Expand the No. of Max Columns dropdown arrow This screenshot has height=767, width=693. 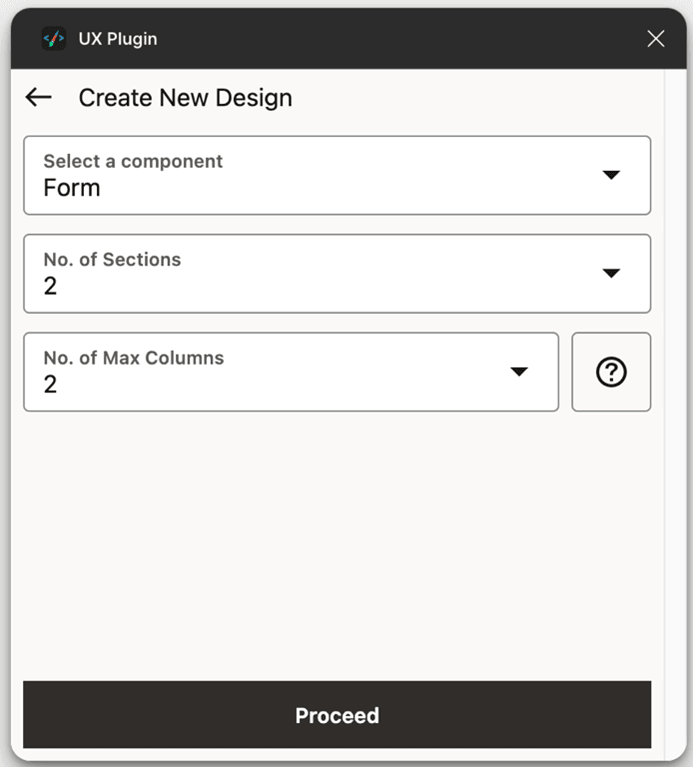pyautogui.click(x=519, y=372)
